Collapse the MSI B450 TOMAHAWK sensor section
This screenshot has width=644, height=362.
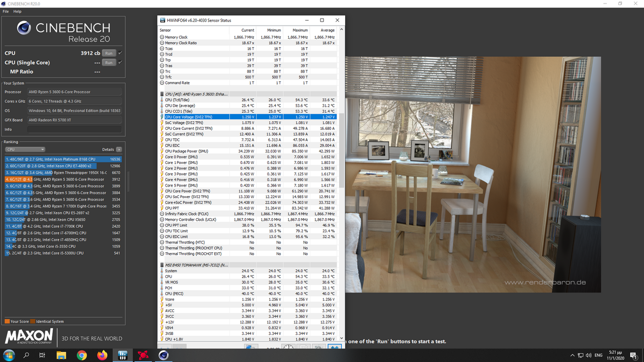coord(162,265)
